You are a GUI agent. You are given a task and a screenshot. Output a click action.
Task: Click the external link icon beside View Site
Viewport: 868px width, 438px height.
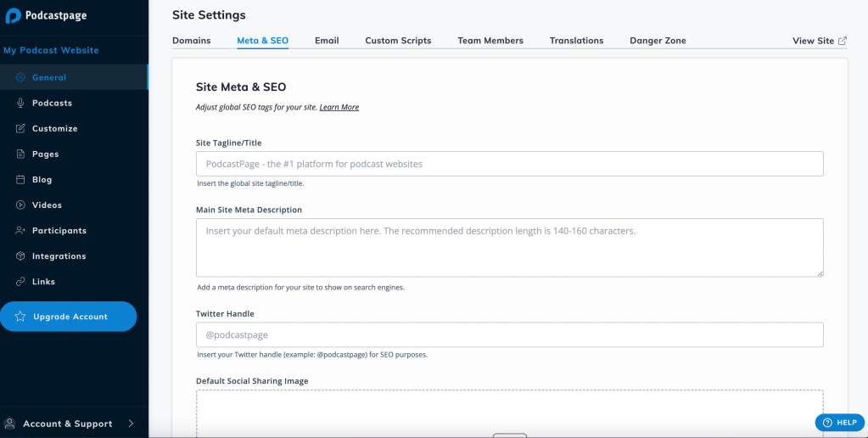pyautogui.click(x=843, y=41)
